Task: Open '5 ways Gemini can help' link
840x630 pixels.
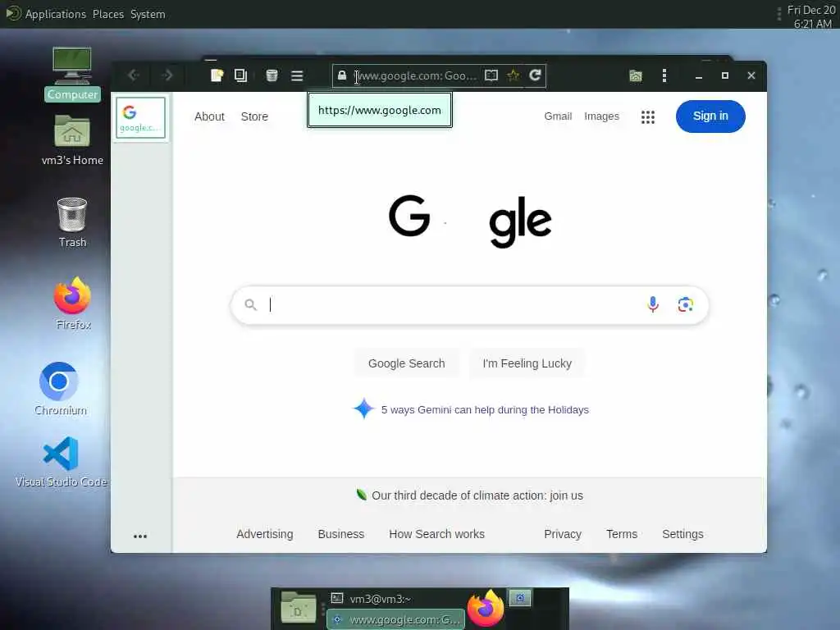Action: pos(485,410)
